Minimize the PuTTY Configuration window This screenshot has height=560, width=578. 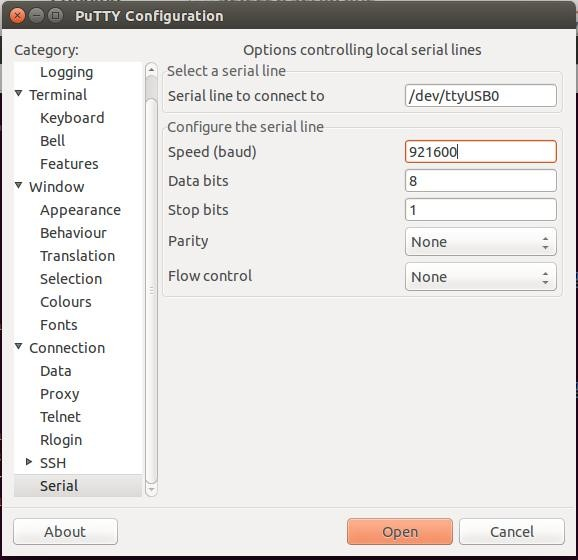click(x=36, y=16)
